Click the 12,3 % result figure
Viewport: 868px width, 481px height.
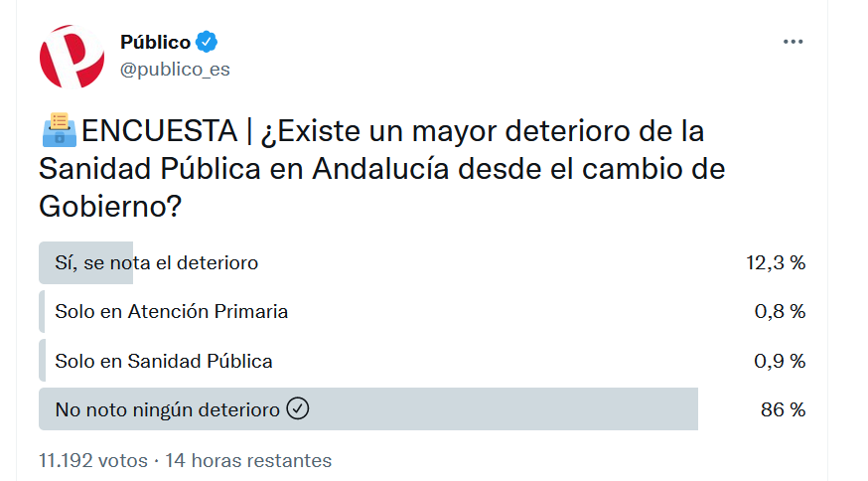coord(776,262)
